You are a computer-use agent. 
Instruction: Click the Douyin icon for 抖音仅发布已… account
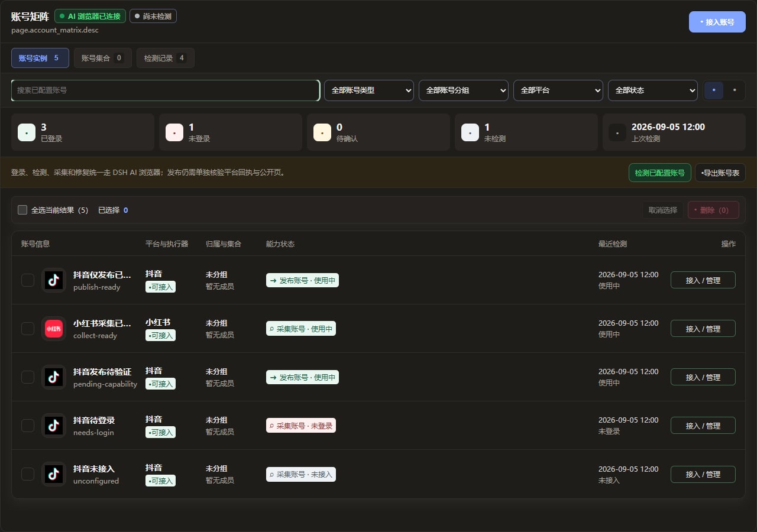click(x=54, y=280)
